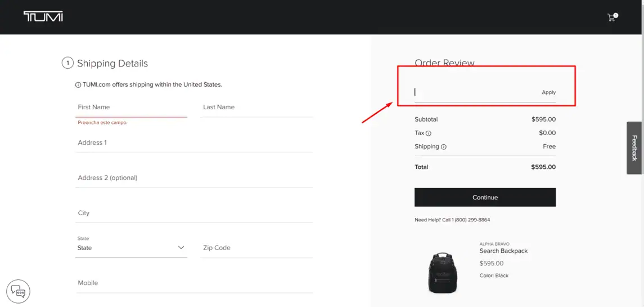Screen dimensions: 644x307
Task: Click the Tax $0.00 value
Action: [x=547, y=133]
